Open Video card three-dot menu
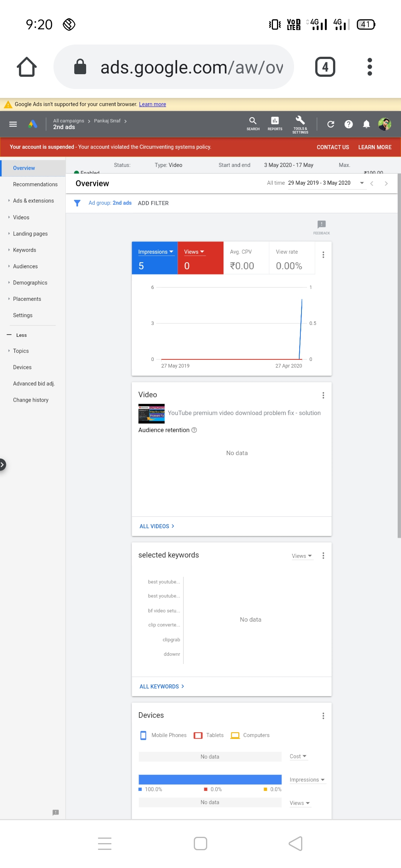This screenshot has width=401, height=868. (x=323, y=395)
